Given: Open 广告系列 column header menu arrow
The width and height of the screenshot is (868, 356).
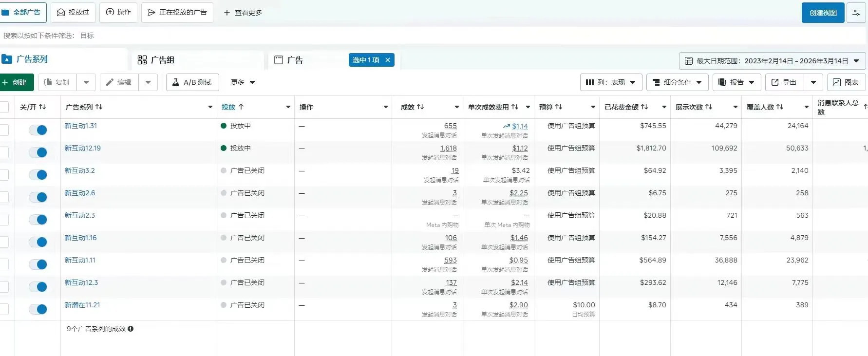Looking at the screenshot, I should point(210,107).
